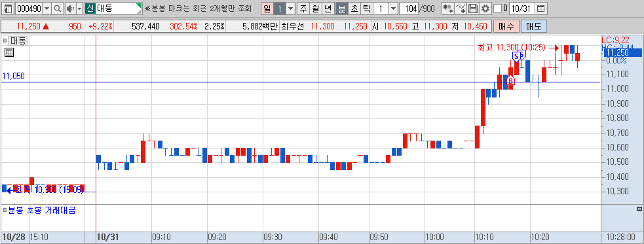Switch to the 초 second chart
The image size is (644, 244).
[x=354, y=9]
